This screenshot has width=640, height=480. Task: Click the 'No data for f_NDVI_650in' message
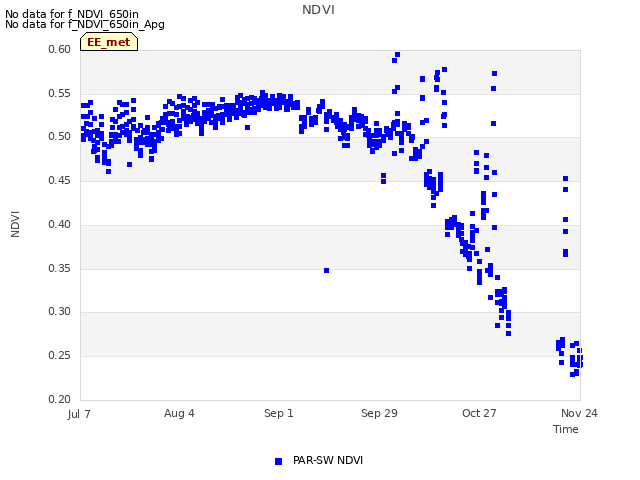coord(72,14)
